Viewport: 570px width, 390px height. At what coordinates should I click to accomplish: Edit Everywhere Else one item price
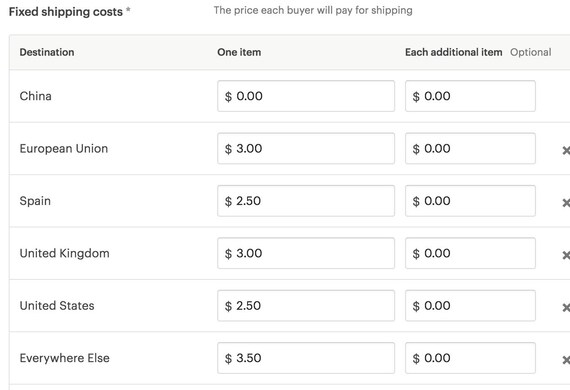pos(306,358)
